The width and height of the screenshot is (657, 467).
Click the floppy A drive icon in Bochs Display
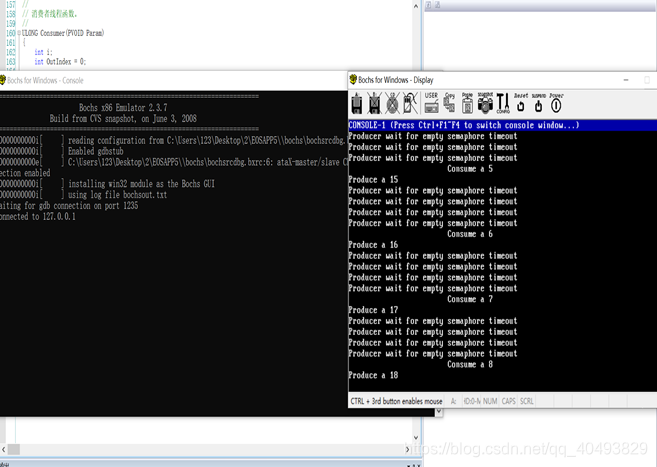pyautogui.click(x=357, y=103)
